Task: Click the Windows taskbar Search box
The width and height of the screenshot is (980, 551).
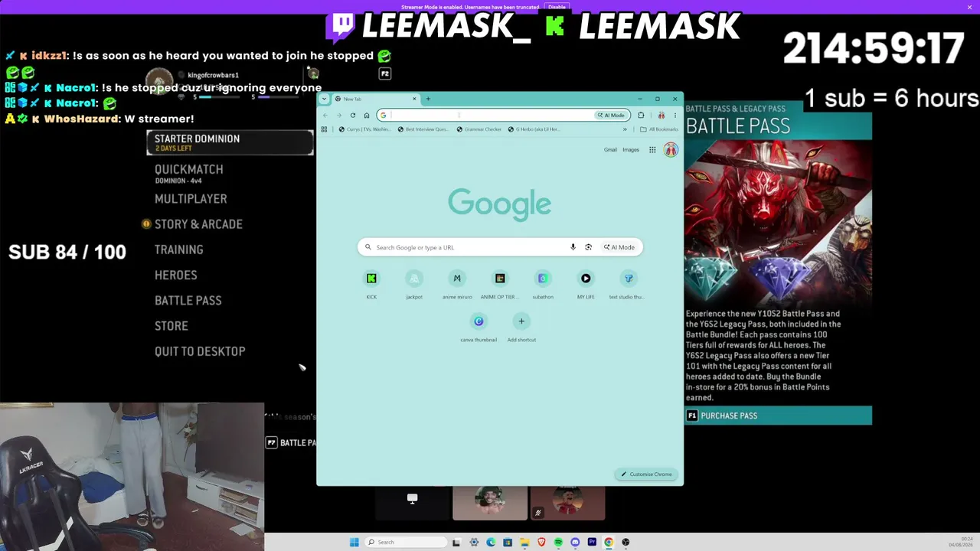Action: click(406, 543)
